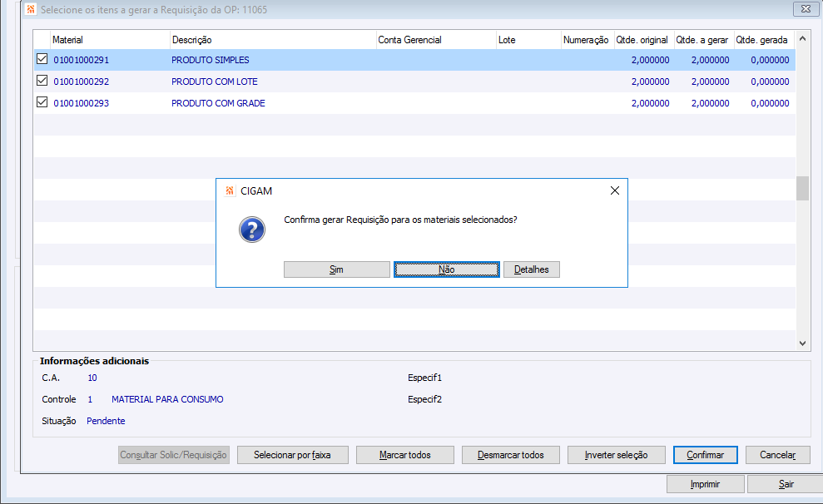The width and height of the screenshot is (823, 504).
Task: Click the CIGAM icon in the main window title bar
Action: [x=31, y=9]
